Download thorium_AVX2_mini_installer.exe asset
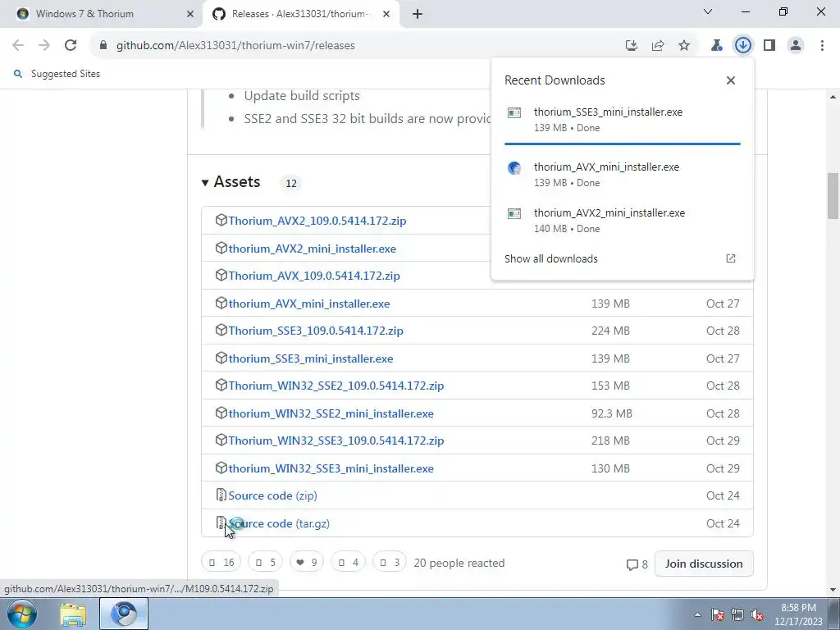 pyautogui.click(x=313, y=249)
